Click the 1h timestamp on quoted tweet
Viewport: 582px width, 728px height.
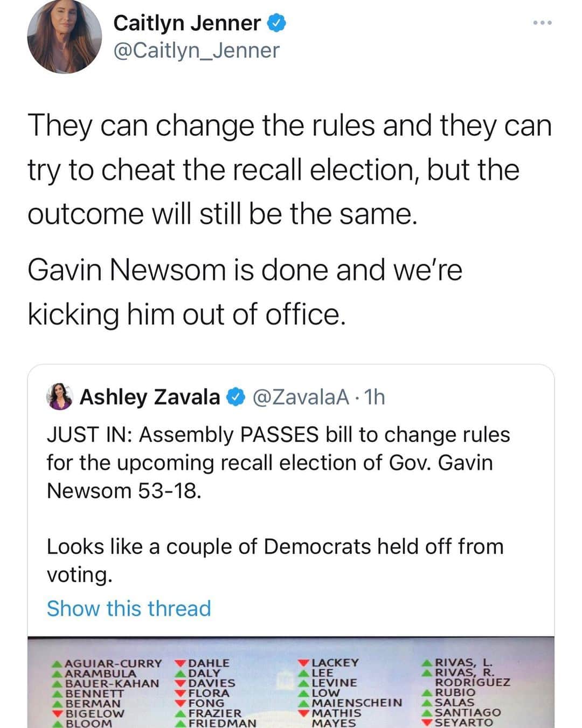click(x=375, y=397)
